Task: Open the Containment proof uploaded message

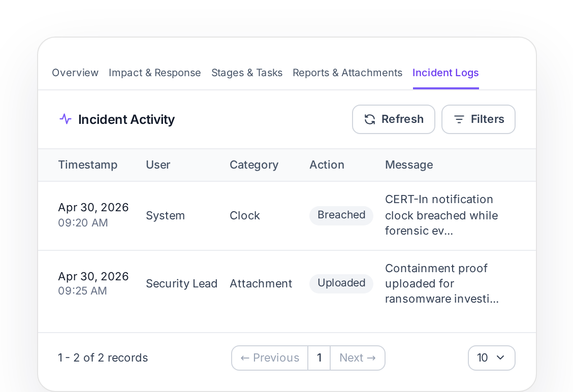Action: (x=442, y=283)
